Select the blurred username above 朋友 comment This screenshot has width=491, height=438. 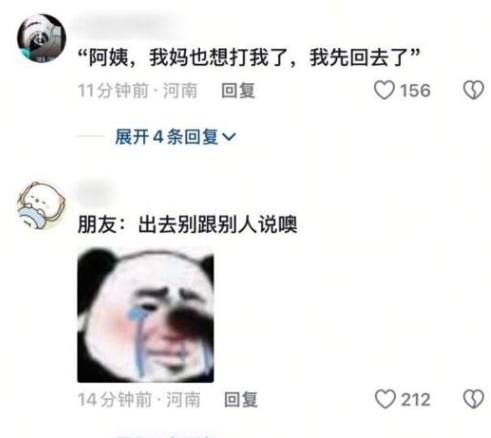coord(97,193)
